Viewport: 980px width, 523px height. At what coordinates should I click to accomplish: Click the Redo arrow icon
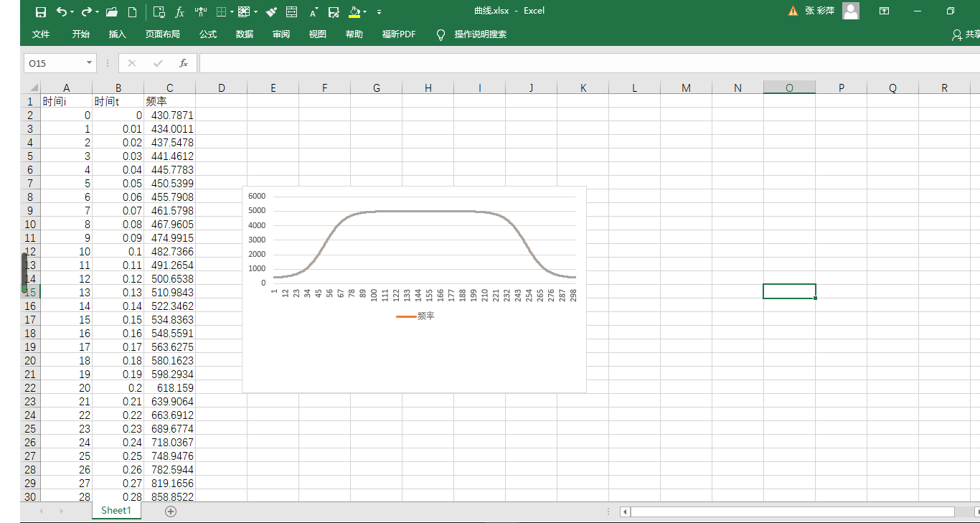tap(86, 11)
